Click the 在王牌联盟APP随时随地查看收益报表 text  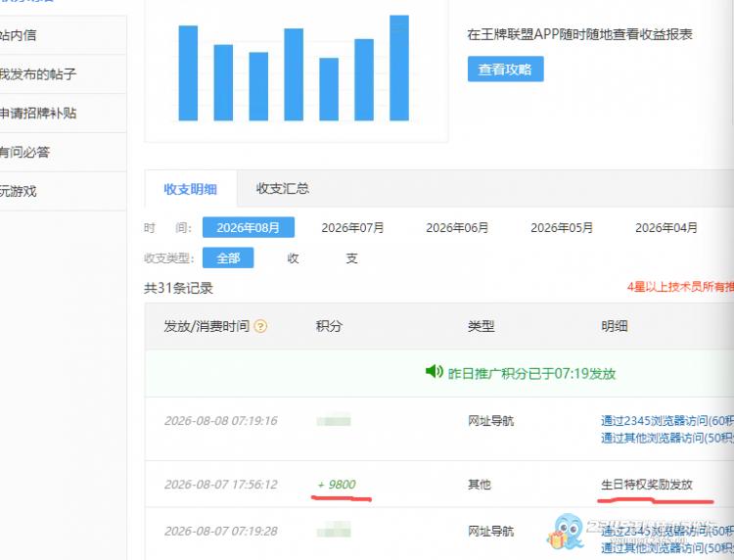coord(579,34)
